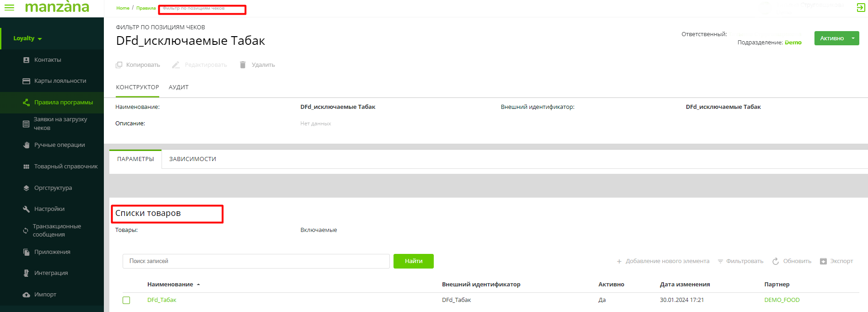Click the Поиск записей search field
868x312 pixels.
click(x=256, y=261)
